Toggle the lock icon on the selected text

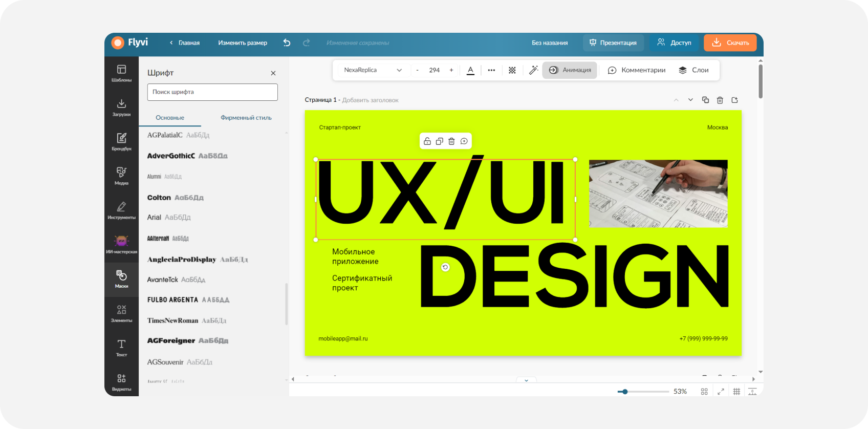(x=427, y=141)
